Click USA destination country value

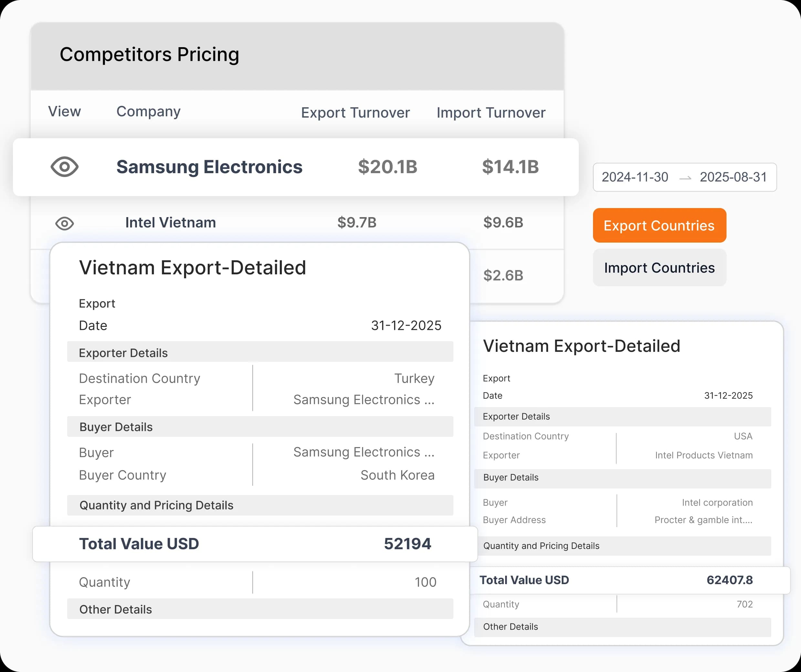pos(743,436)
